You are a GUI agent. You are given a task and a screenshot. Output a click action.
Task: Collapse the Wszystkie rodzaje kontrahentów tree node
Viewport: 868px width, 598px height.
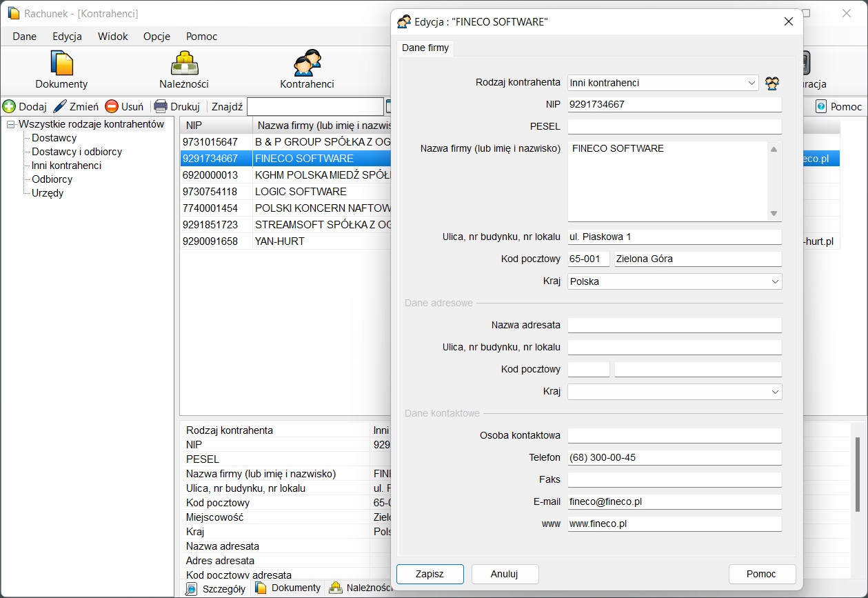(10, 125)
